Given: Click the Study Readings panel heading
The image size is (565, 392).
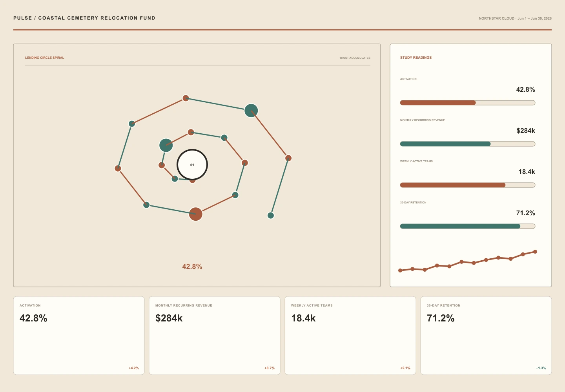Looking at the screenshot, I should click(416, 58).
